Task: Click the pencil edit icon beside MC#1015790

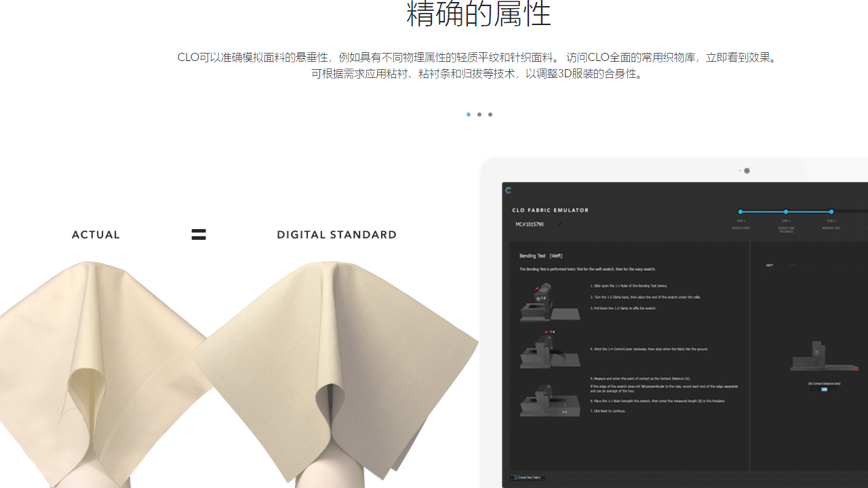Action: 559,224
